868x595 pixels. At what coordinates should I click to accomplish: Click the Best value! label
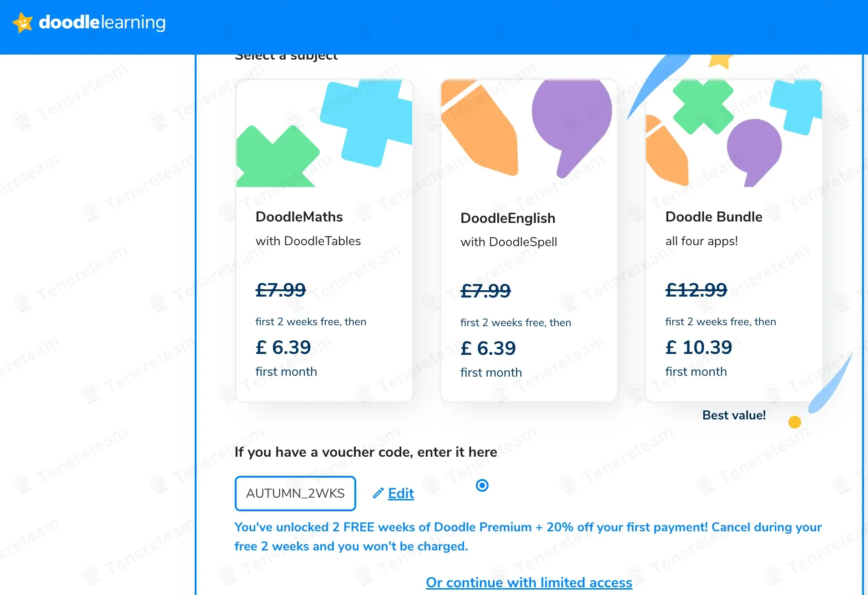click(x=734, y=415)
